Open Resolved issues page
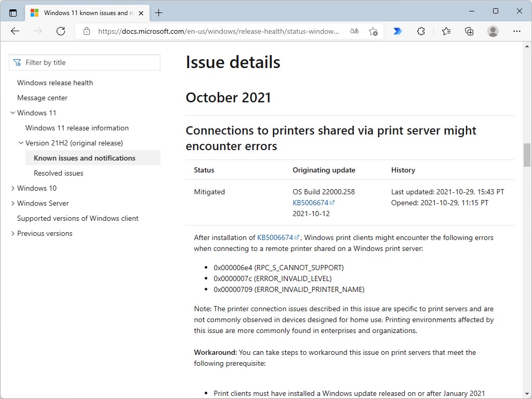532x399 pixels. click(58, 173)
